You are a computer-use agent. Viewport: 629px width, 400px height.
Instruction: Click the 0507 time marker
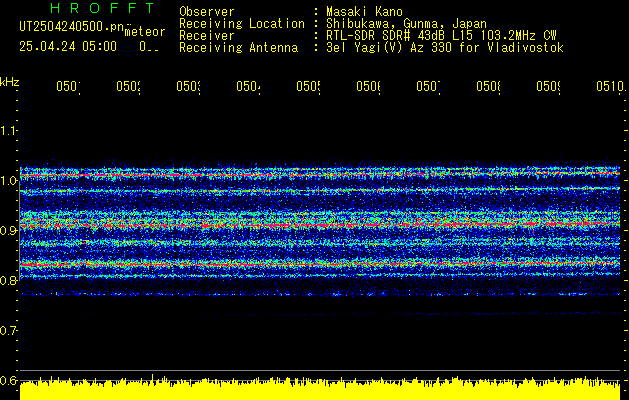point(428,86)
